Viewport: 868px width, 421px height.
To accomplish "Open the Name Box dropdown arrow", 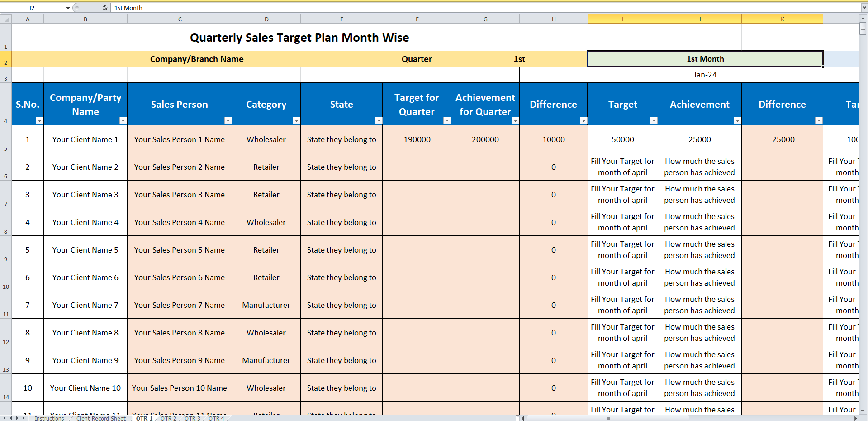I will 68,8.
